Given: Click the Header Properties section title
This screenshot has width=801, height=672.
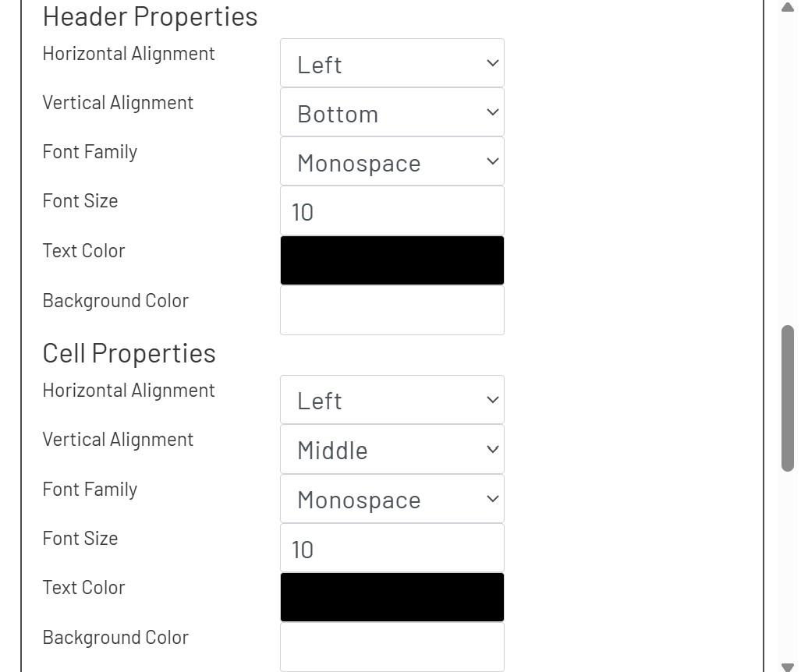Looking at the screenshot, I should coord(151,16).
